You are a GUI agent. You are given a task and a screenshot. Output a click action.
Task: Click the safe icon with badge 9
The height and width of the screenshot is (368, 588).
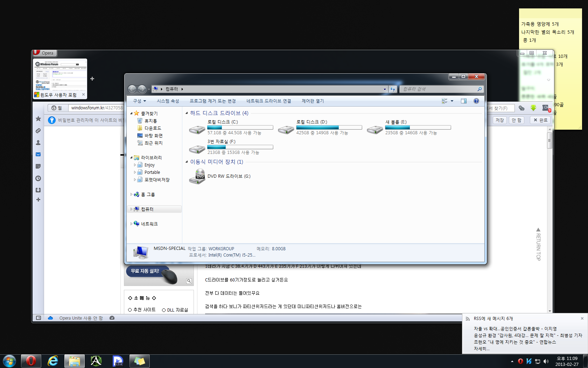tap(546, 108)
